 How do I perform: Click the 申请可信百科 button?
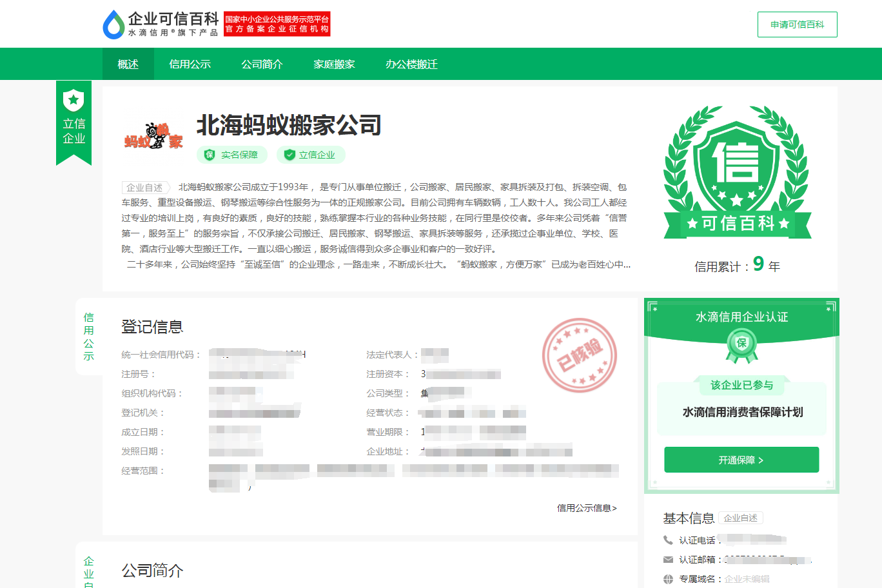tap(797, 24)
